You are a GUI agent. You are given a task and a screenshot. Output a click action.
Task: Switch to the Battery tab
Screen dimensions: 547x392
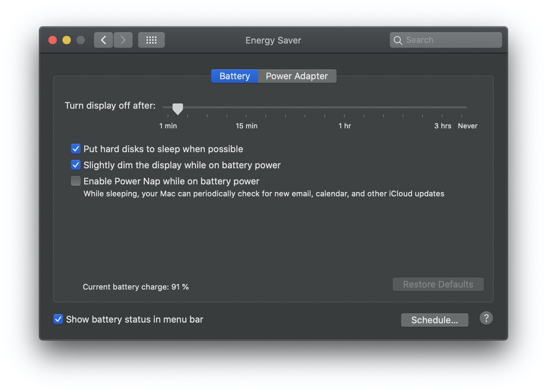point(235,76)
